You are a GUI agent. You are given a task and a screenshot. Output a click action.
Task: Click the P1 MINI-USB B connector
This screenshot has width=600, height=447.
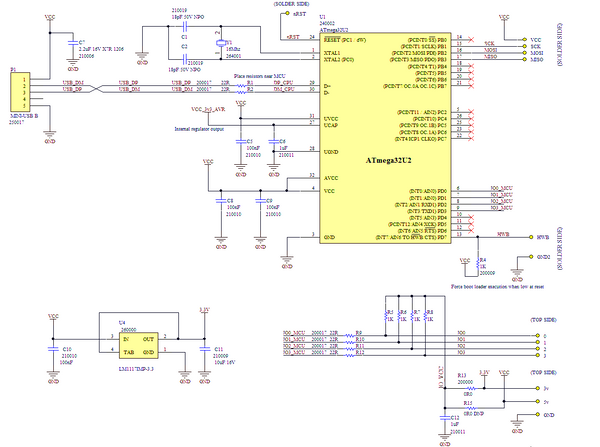(x=18, y=96)
